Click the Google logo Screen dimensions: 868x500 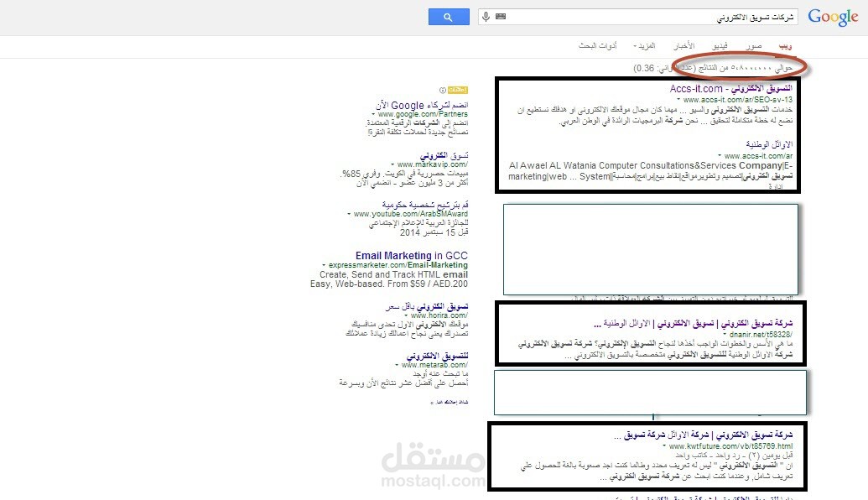(833, 17)
